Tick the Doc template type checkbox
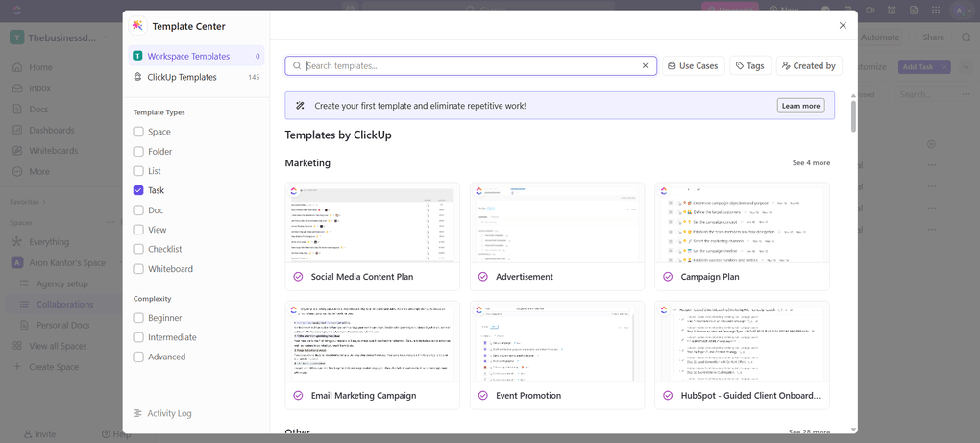 [x=138, y=209]
